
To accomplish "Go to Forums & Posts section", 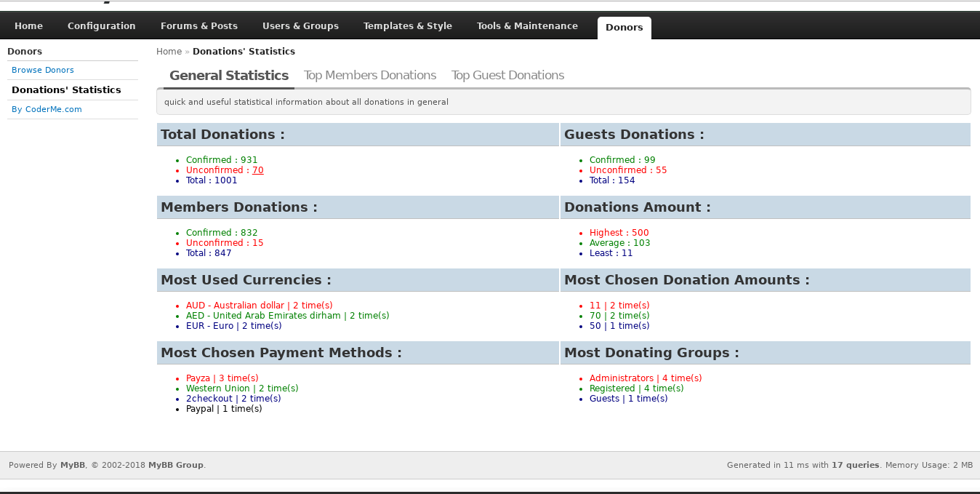I will [x=198, y=26].
